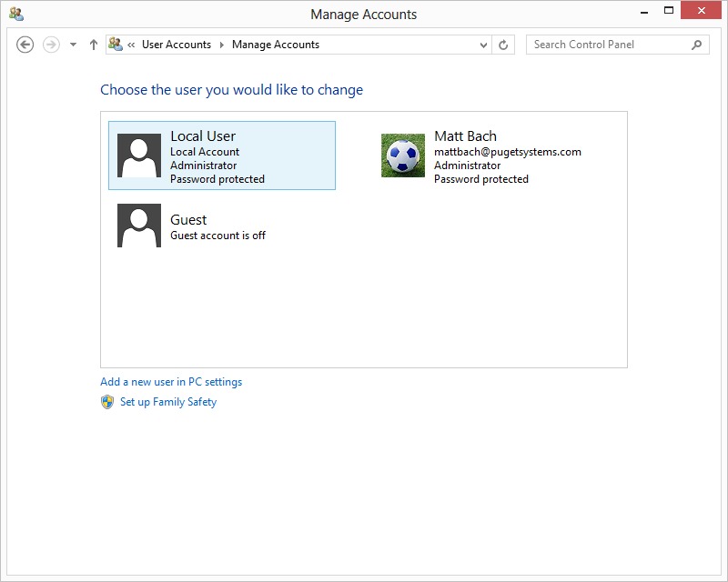
Task: Select Matt Bach's soccer ball picture
Action: 403,156
